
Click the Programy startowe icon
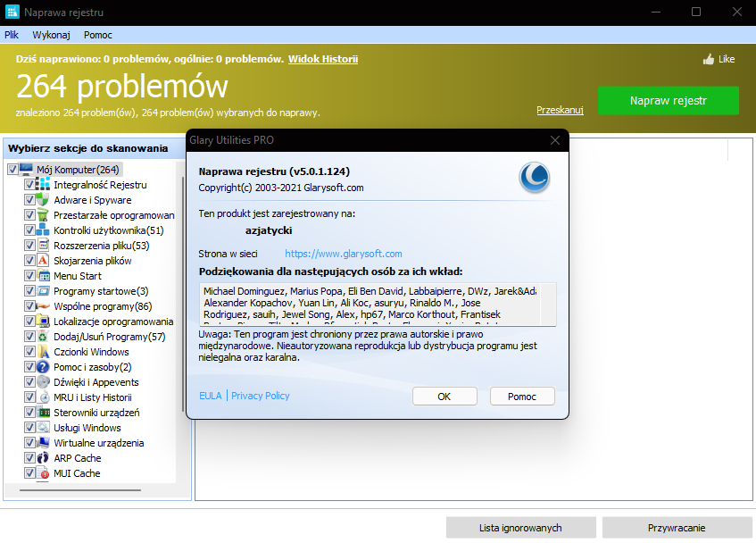click(x=43, y=291)
